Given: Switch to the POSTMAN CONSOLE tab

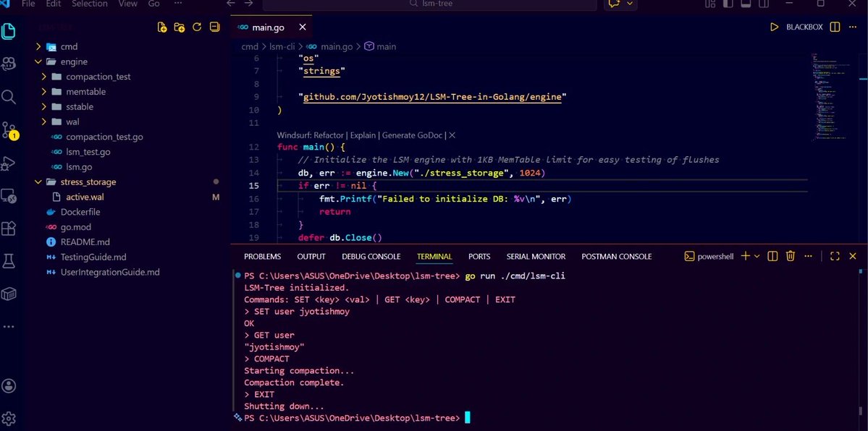Looking at the screenshot, I should click(x=617, y=256).
